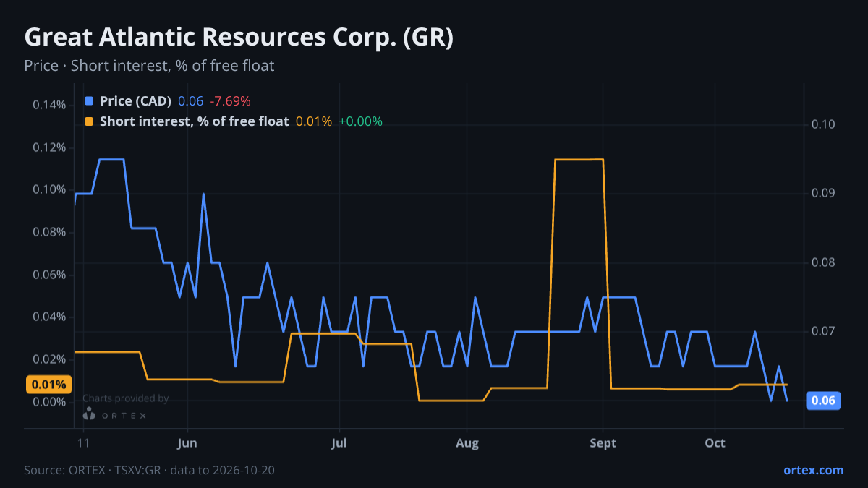Screen dimensions: 868x488
Task: Click the +0.00% short interest change value
Action: click(360, 121)
